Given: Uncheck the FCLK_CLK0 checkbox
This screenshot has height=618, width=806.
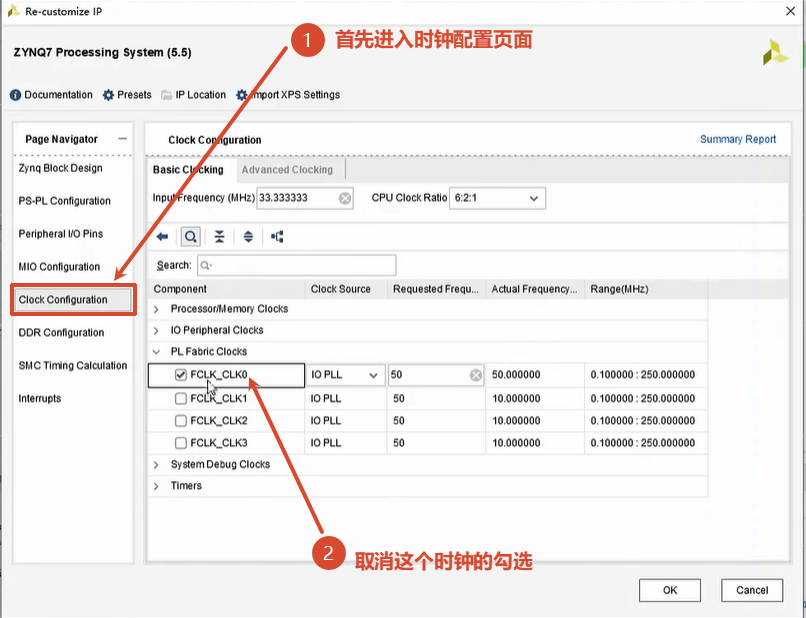Looking at the screenshot, I should point(180,375).
